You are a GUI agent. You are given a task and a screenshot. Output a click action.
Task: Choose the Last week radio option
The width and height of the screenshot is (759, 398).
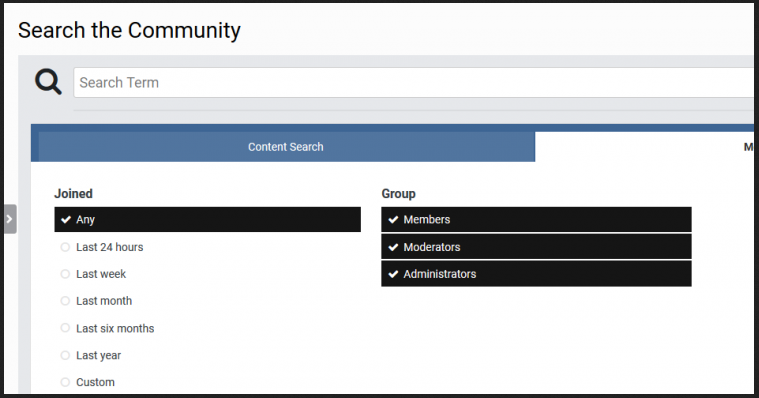click(93, 274)
